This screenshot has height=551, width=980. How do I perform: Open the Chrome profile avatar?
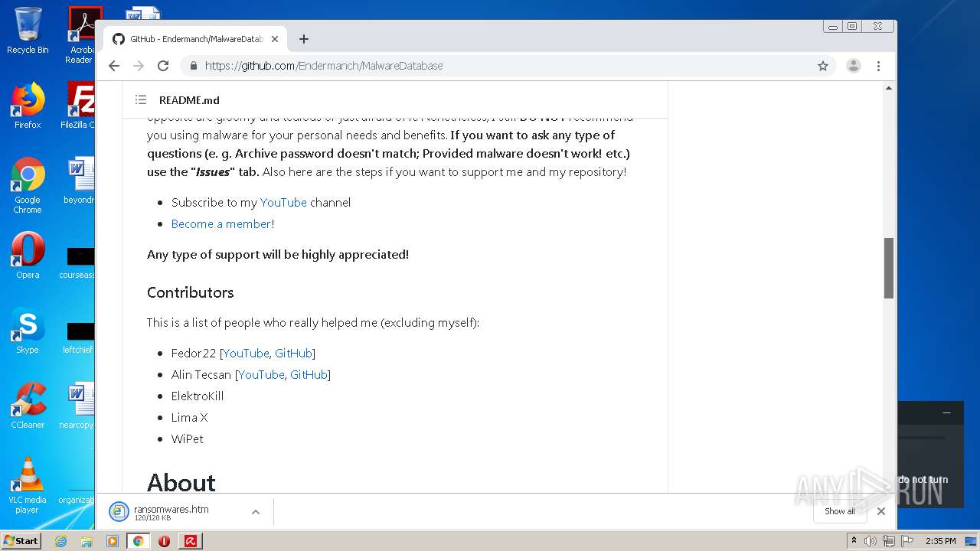click(854, 66)
